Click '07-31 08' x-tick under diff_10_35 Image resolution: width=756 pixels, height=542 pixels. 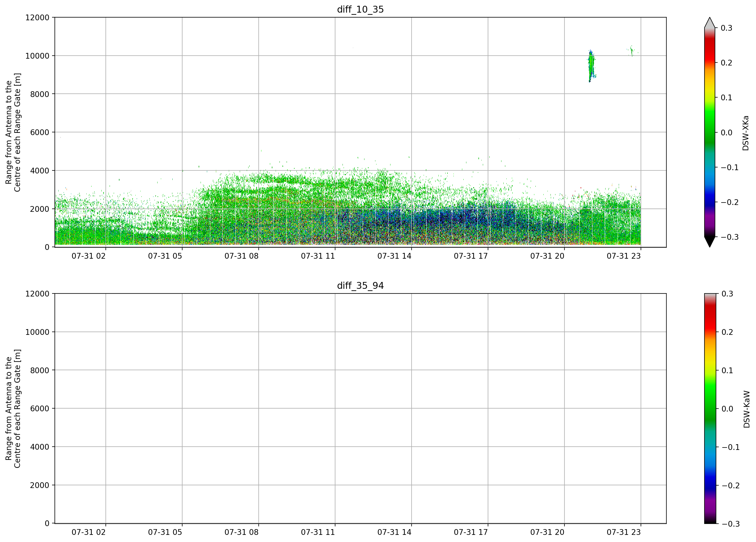pyautogui.click(x=241, y=256)
